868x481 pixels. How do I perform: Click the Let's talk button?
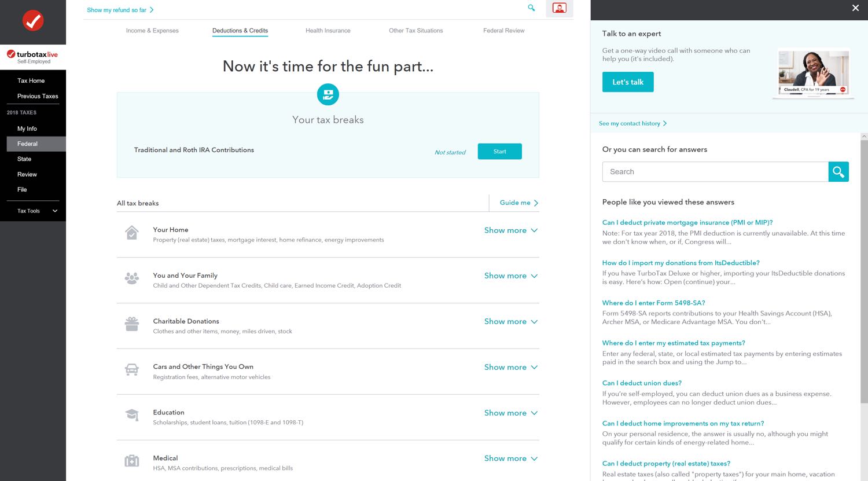(627, 82)
